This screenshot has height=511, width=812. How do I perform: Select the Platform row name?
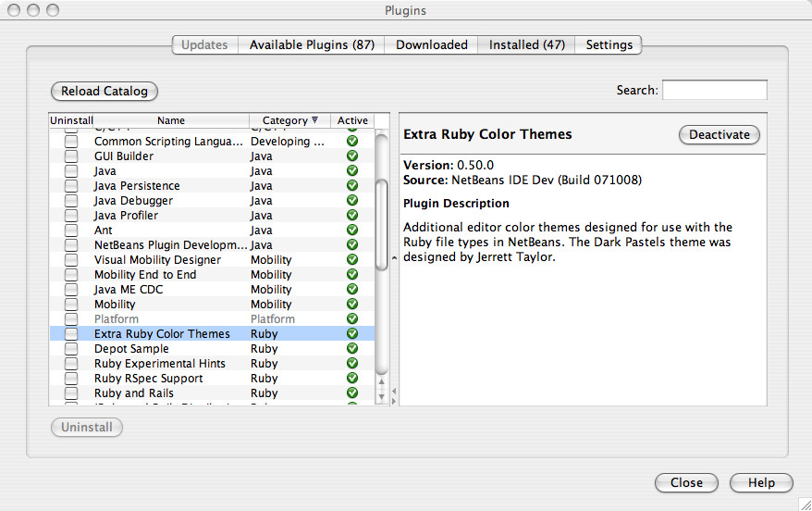coord(116,318)
